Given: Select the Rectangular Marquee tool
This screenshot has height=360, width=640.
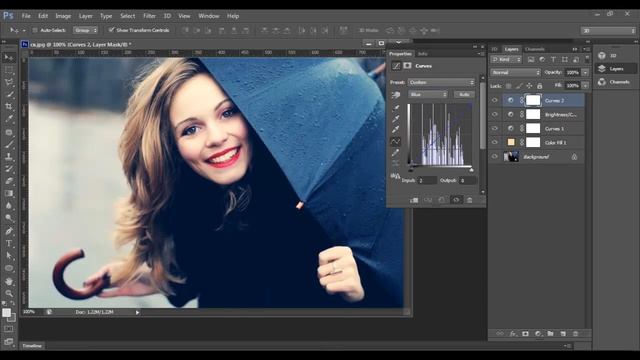Looking at the screenshot, I should pos(9,70).
